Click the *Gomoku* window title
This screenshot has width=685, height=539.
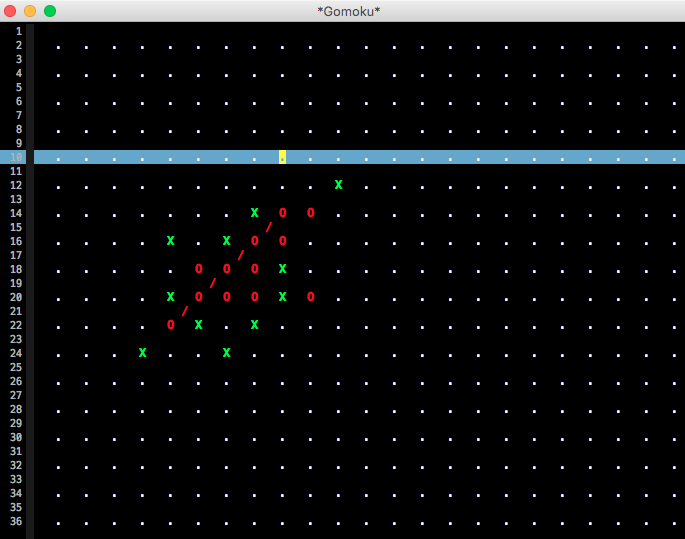coord(349,11)
